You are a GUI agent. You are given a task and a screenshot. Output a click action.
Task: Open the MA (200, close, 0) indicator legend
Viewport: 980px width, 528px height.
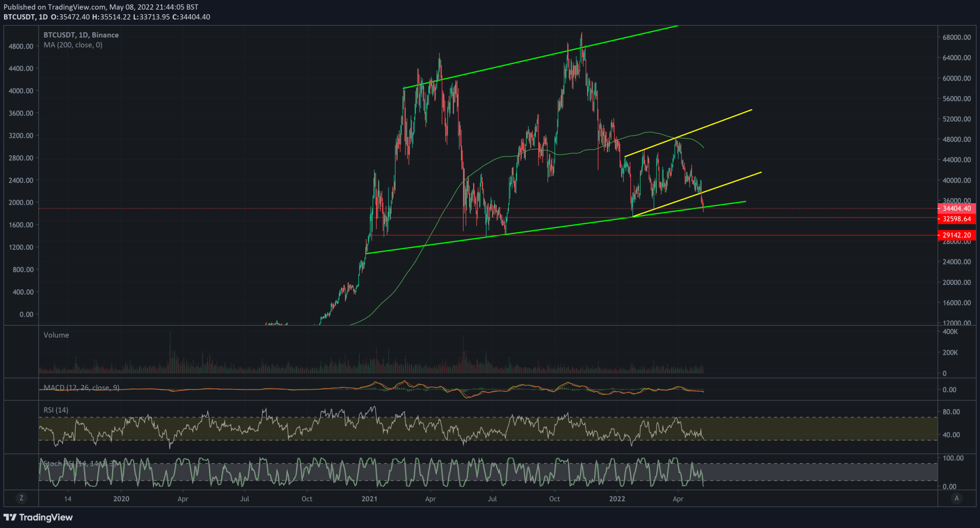click(72, 45)
